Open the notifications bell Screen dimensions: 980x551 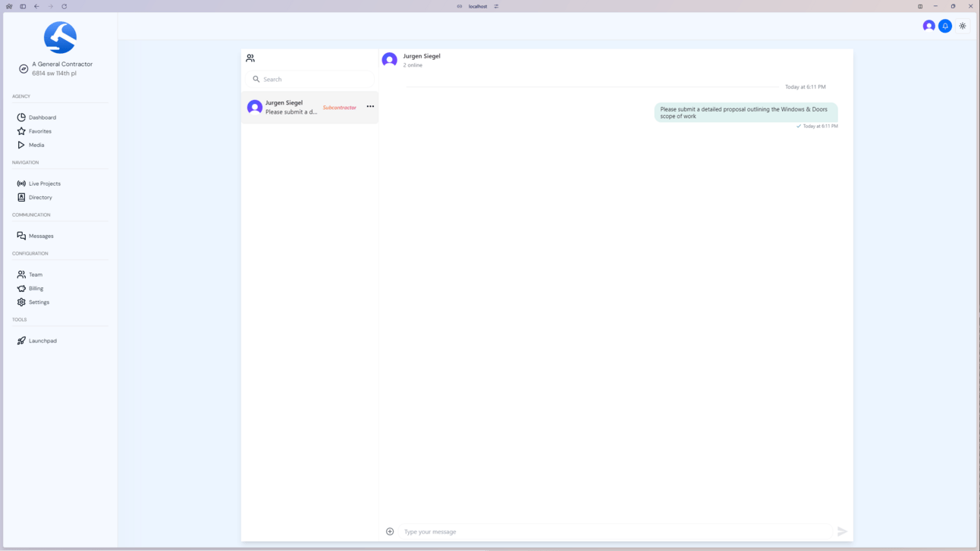(x=945, y=26)
